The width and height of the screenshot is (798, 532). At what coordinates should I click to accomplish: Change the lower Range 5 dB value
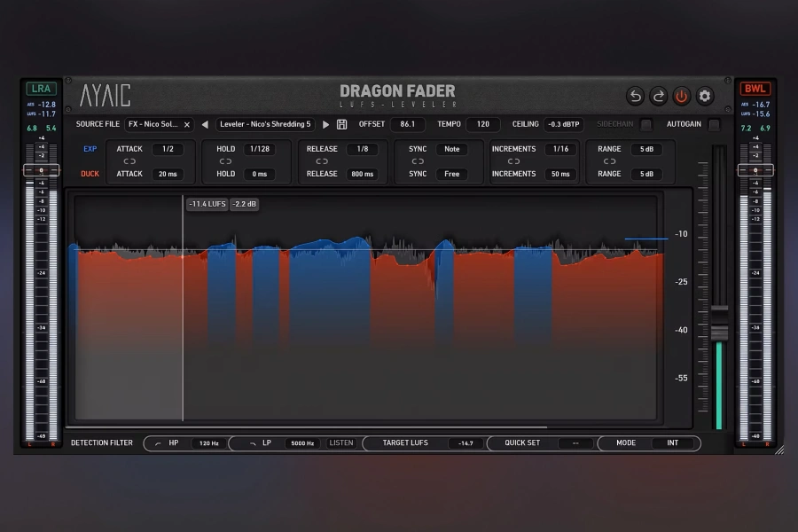click(647, 174)
